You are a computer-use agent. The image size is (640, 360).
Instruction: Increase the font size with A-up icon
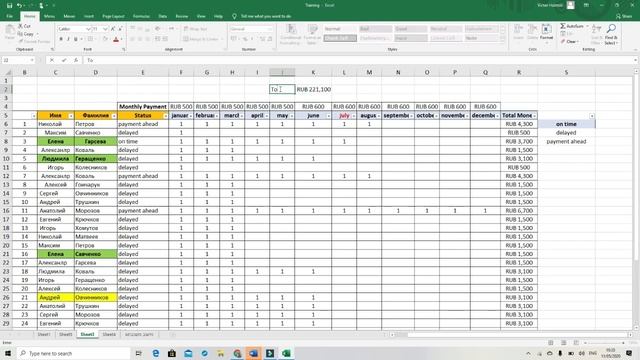click(113, 29)
